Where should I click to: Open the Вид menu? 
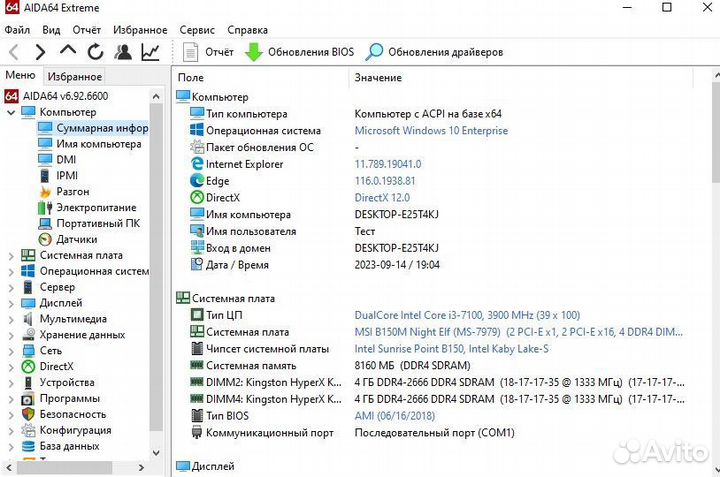click(51, 30)
